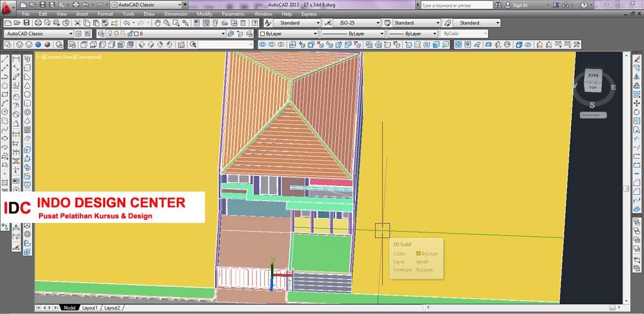Select the Rectangle tool in Draw toolbar
The image size is (644, 314).
click(5, 94)
